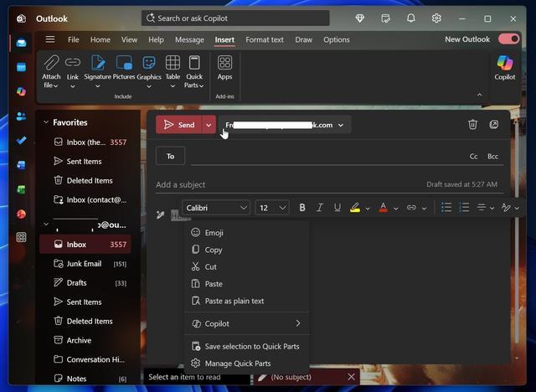The height and width of the screenshot is (392, 536).
Task: Discard draft with the trash icon
Action: coord(472,125)
